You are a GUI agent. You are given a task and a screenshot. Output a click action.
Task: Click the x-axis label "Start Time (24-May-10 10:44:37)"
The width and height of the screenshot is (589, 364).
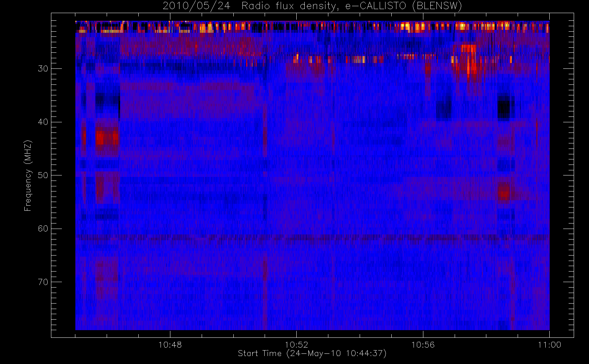312,353
